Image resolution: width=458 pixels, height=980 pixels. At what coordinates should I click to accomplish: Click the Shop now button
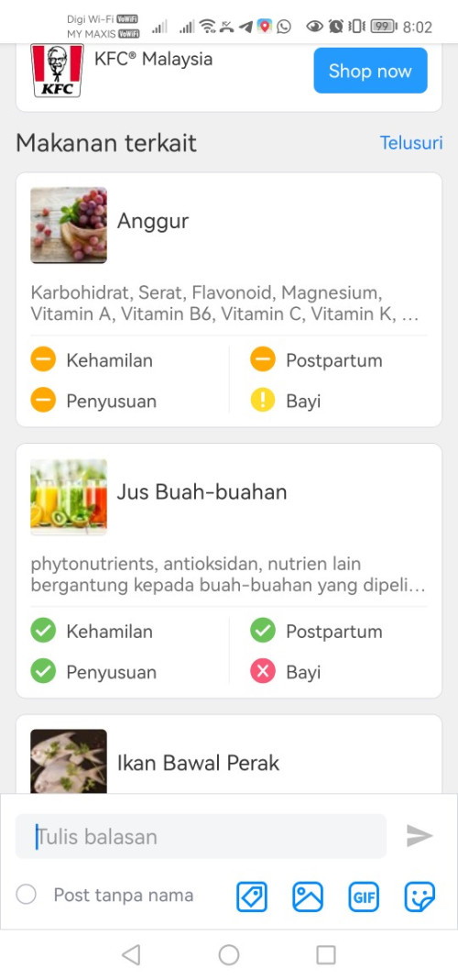tap(371, 71)
